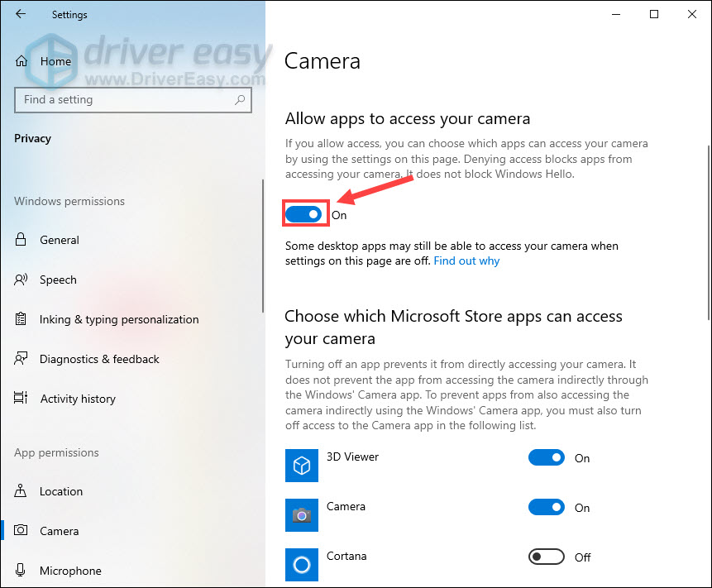The image size is (712, 588).
Task: Disable camera access for 3D Viewer
Action: [x=546, y=457]
